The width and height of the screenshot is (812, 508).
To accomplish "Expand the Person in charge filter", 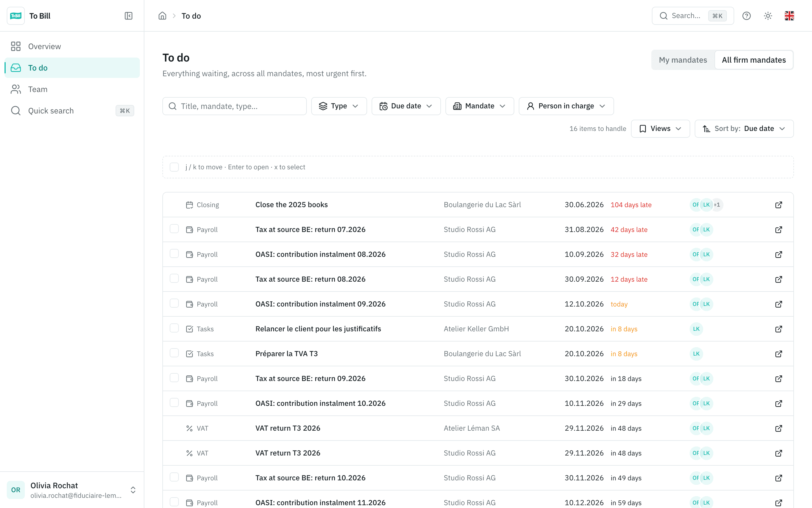I will [x=566, y=106].
